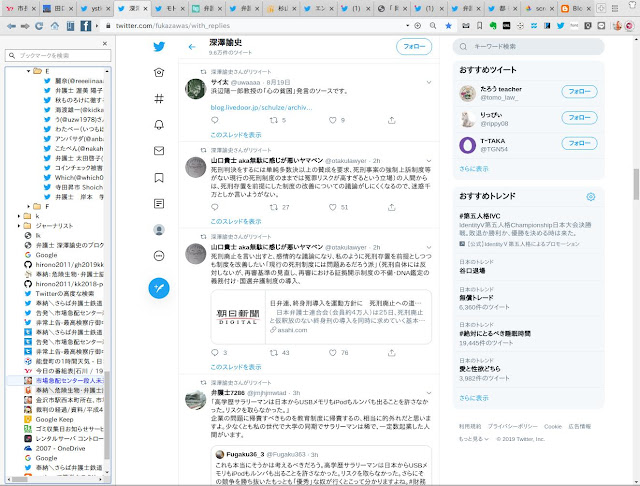
Task: Expand the もっと見る footer dropdown
Action: pyautogui.click(x=474, y=439)
